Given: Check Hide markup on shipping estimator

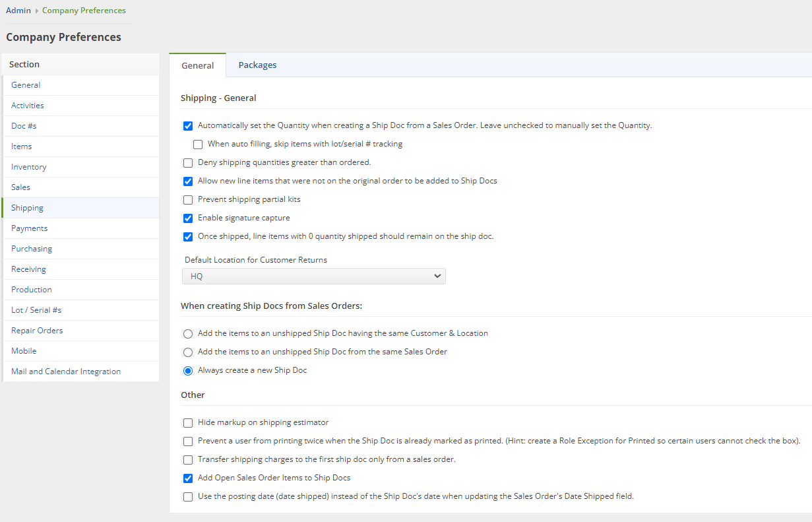Looking at the screenshot, I should (x=188, y=423).
